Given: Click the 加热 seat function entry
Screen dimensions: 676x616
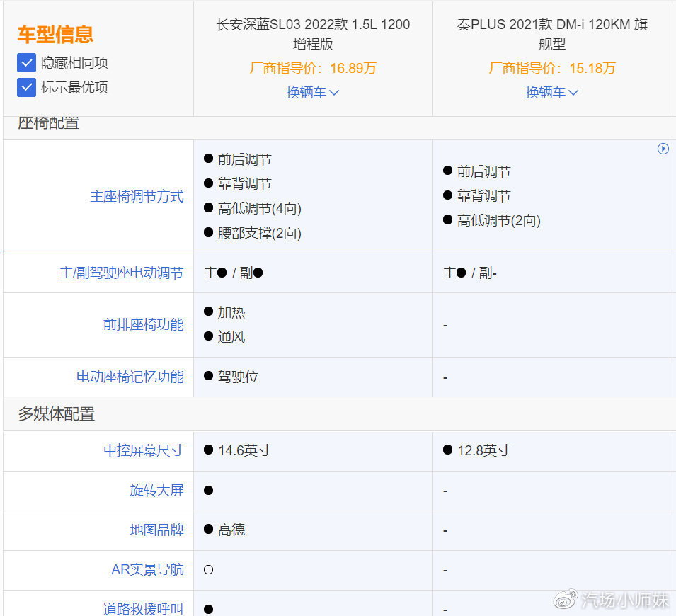Looking at the screenshot, I should point(231,312).
